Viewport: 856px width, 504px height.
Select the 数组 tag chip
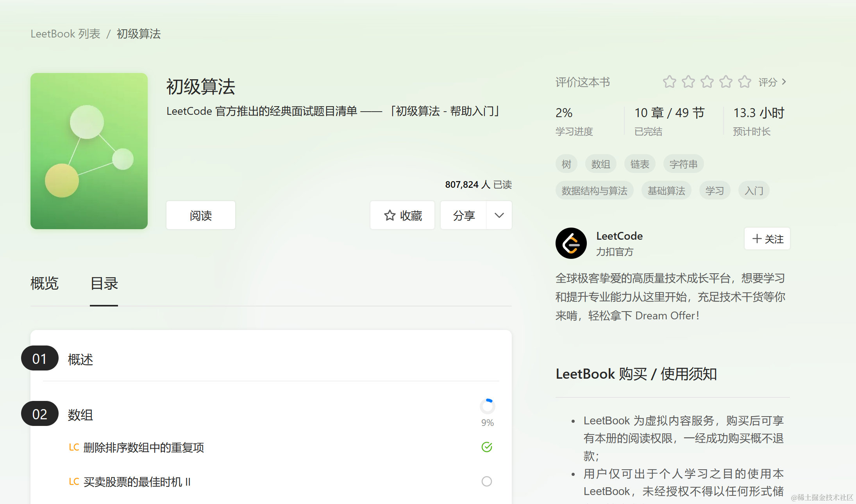click(x=601, y=164)
